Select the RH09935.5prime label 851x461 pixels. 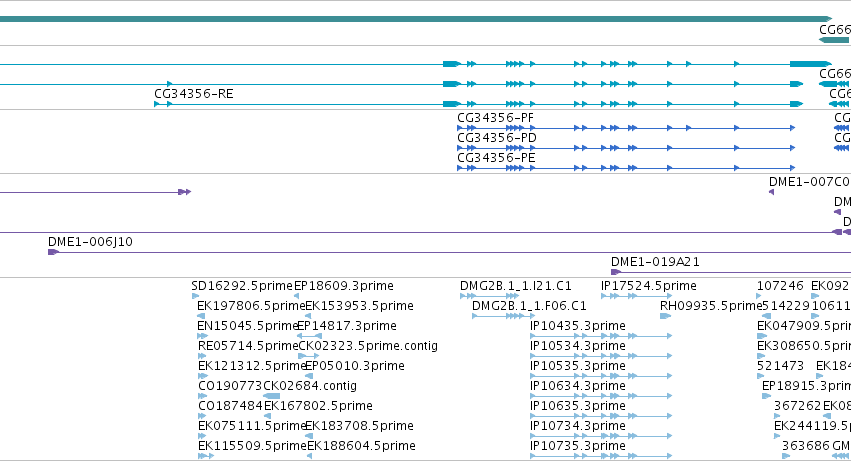pyautogui.click(x=711, y=306)
